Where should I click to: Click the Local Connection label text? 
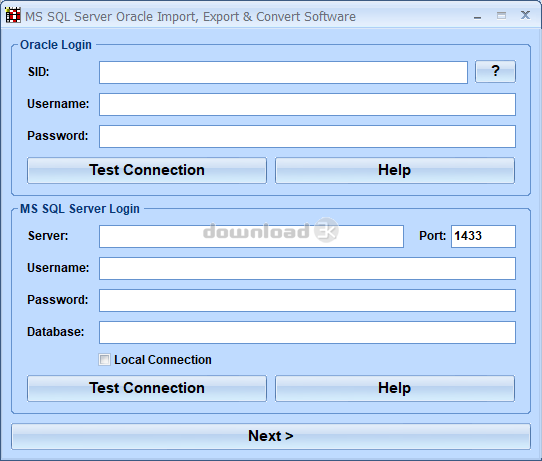click(163, 360)
